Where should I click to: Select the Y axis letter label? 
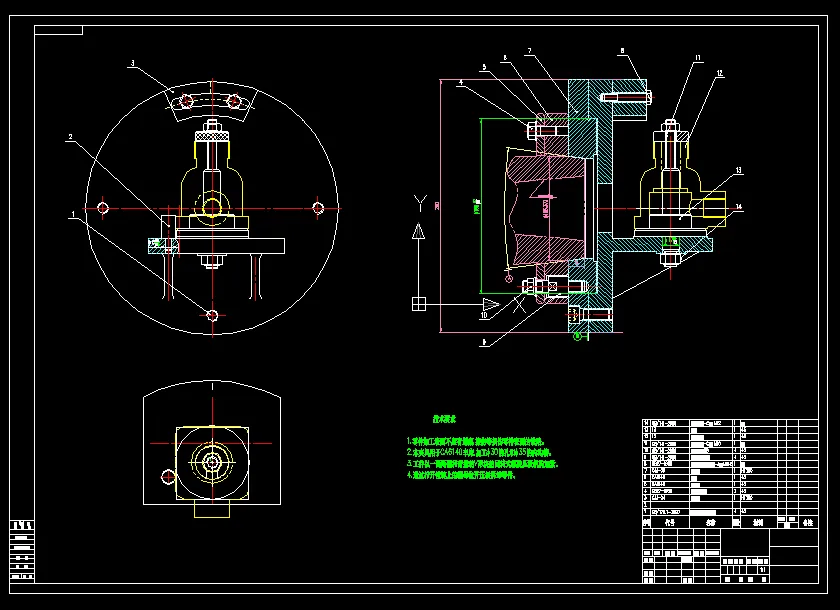(x=421, y=204)
